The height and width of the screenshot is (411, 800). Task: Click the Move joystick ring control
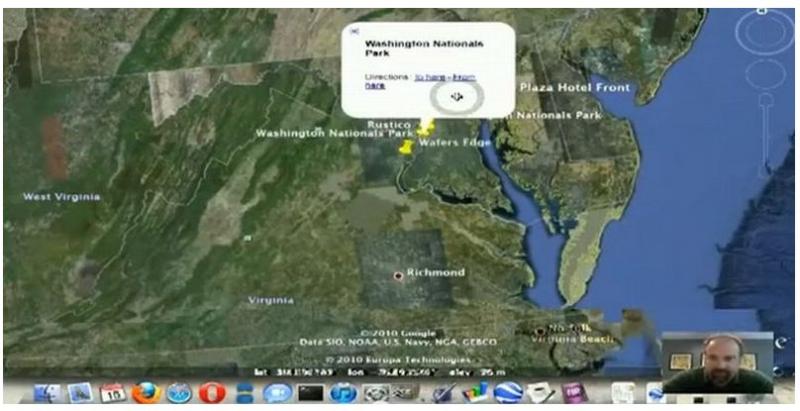(764, 74)
